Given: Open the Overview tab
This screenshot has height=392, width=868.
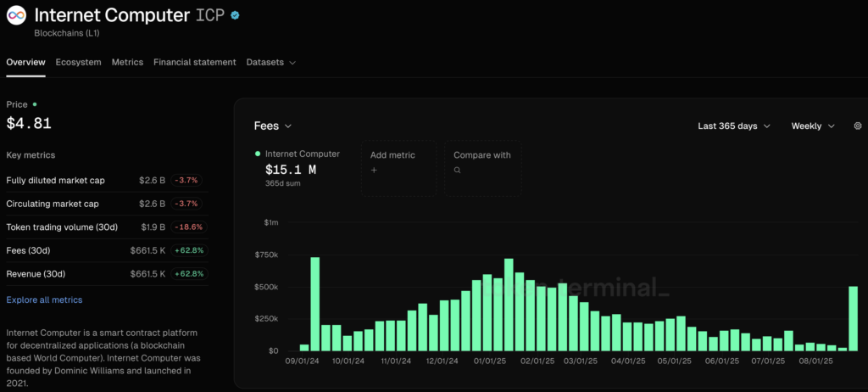Looking at the screenshot, I should [25, 62].
